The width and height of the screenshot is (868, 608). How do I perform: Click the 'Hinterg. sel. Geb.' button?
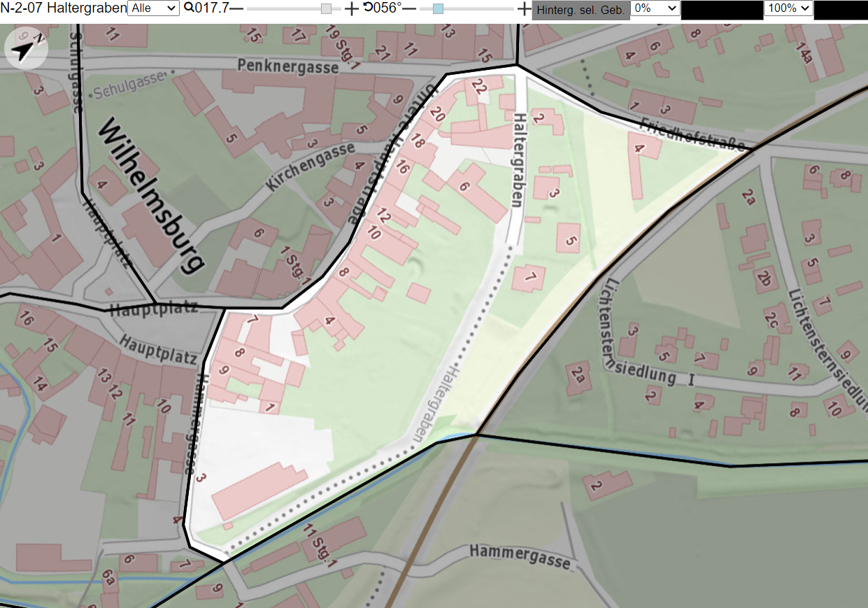[x=581, y=10]
